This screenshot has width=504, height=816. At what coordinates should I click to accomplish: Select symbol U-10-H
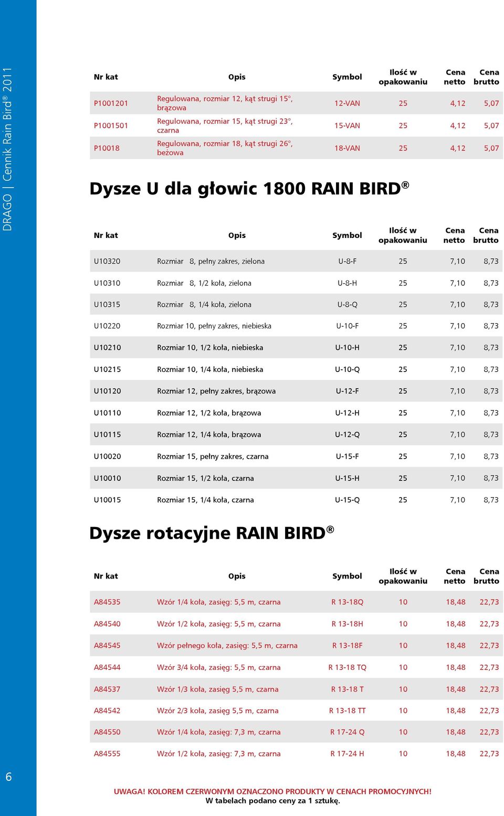point(347,348)
